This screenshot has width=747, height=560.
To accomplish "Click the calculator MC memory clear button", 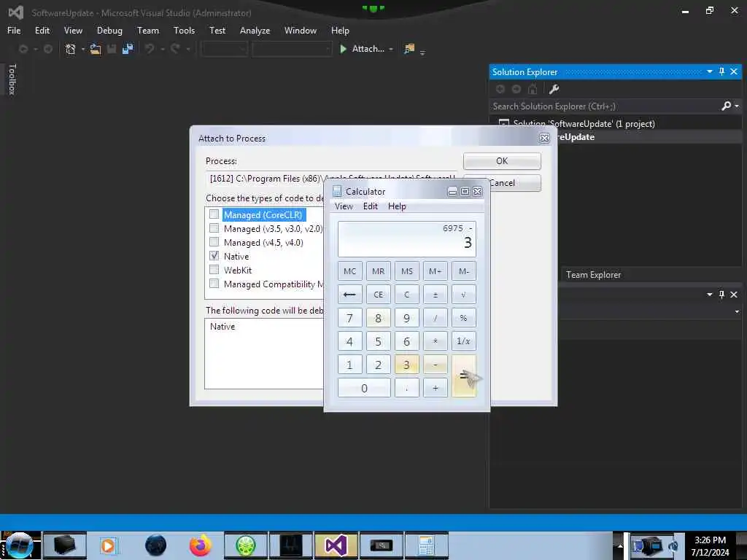I will (x=349, y=271).
